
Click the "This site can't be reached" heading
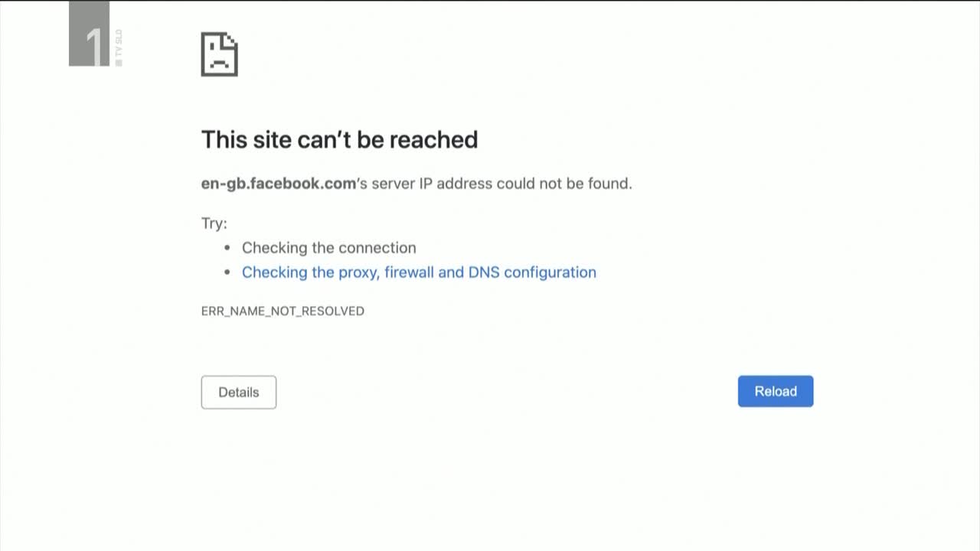(339, 139)
